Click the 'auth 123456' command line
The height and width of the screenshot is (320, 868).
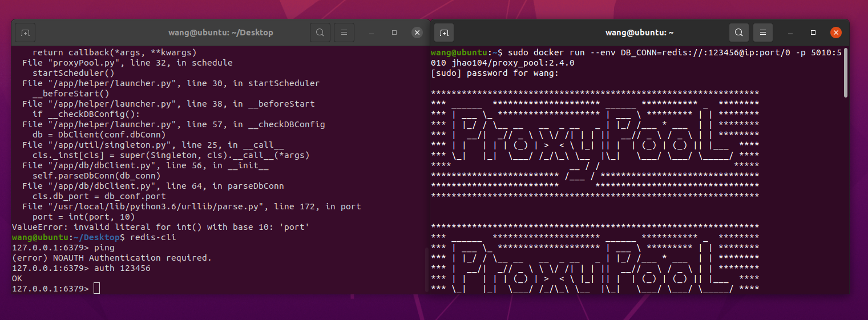point(81,268)
